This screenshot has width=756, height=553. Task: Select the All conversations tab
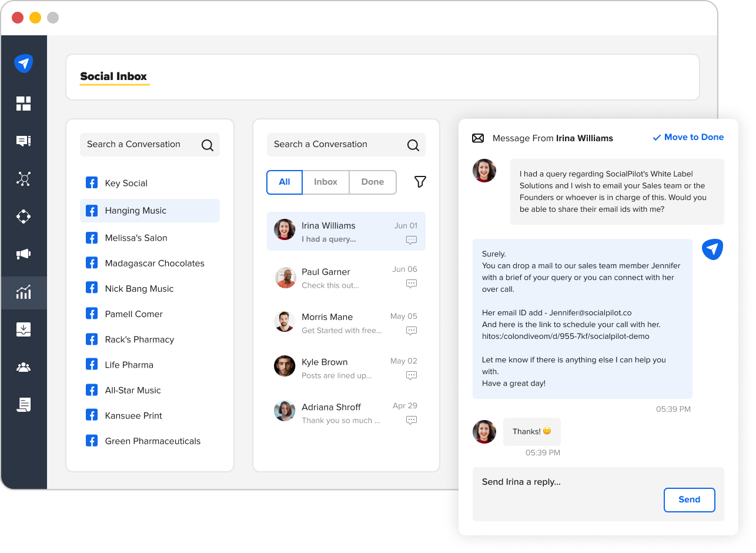[x=285, y=182]
